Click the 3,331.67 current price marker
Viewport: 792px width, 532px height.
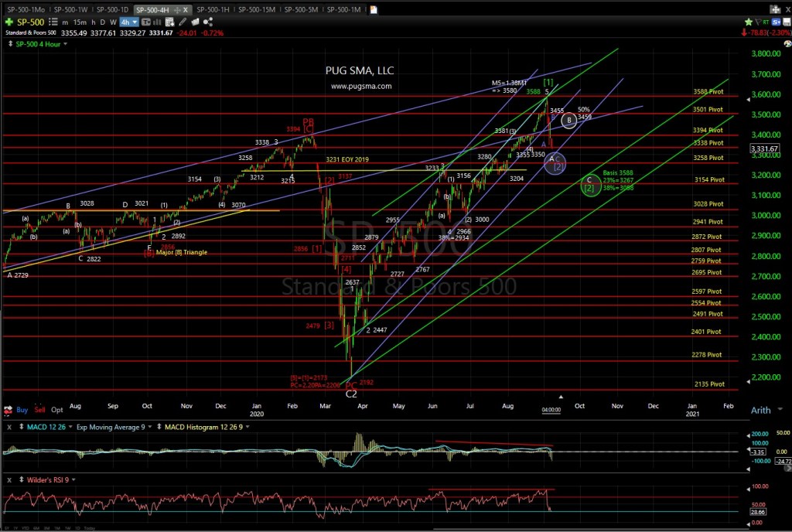pos(764,148)
